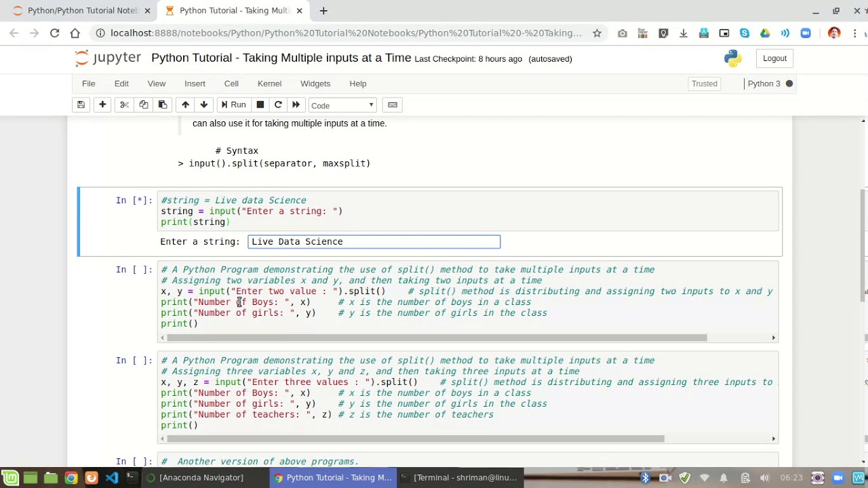Click the Logout button
The image size is (868, 488).
[x=774, y=58]
